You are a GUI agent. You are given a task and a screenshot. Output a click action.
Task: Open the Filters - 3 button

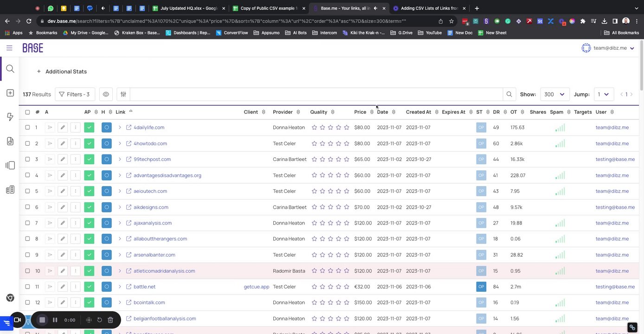(75, 94)
